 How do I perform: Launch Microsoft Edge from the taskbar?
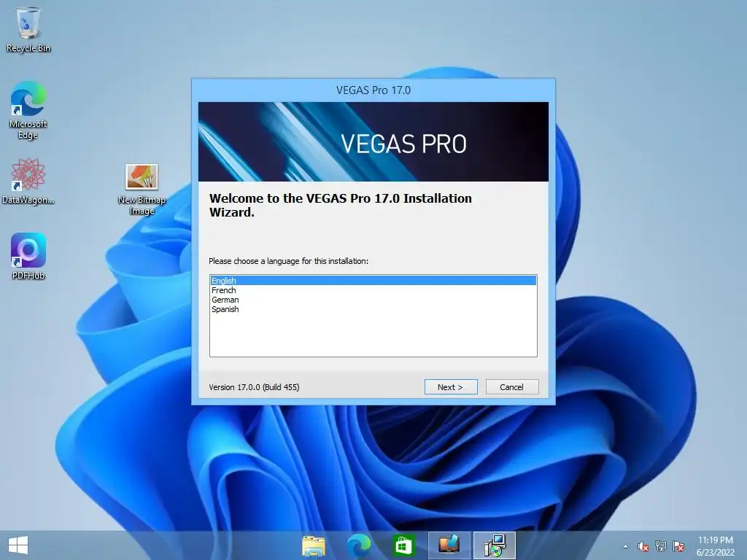click(x=358, y=545)
